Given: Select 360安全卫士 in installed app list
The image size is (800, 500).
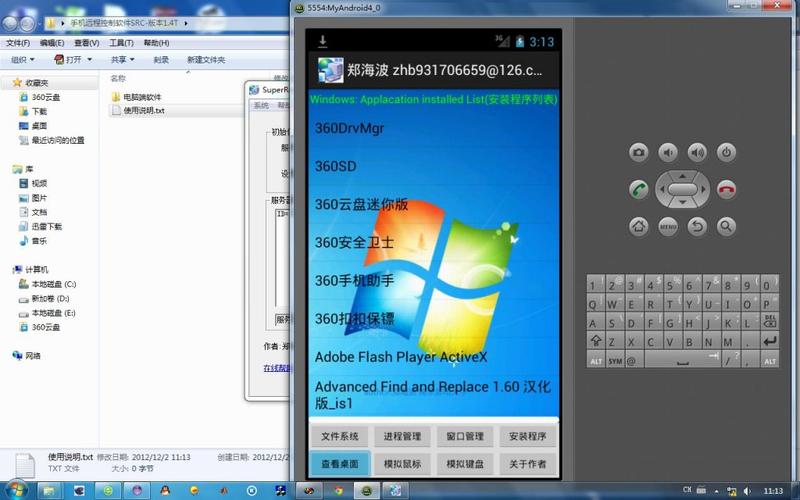Looking at the screenshot, I should [x=434, y=242].
